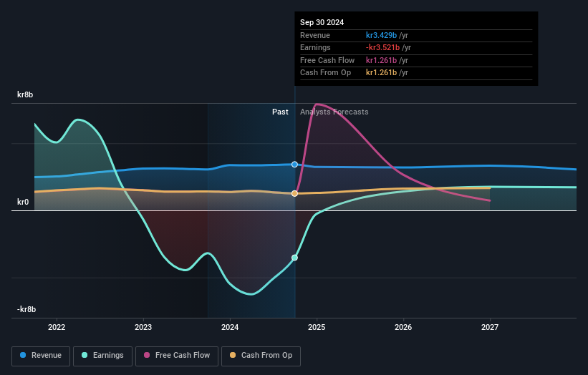
Task: Click the kr3.429b revenue value in tooltip
Action: click(x=381, y=35)
